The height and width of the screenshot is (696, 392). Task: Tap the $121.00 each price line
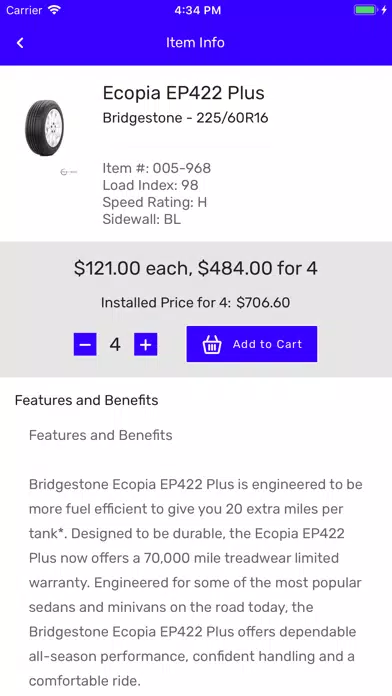(x=196, y=269)
